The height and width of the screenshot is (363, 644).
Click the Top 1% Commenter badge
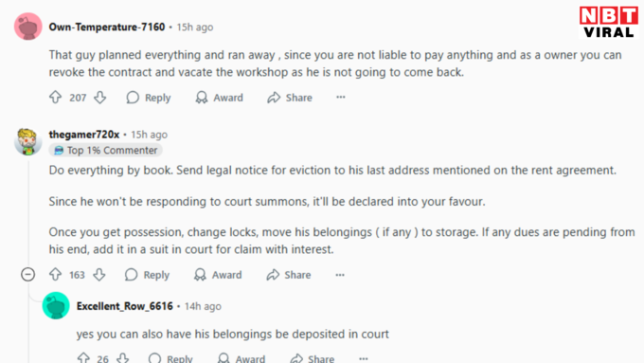(x=105, y=150)
